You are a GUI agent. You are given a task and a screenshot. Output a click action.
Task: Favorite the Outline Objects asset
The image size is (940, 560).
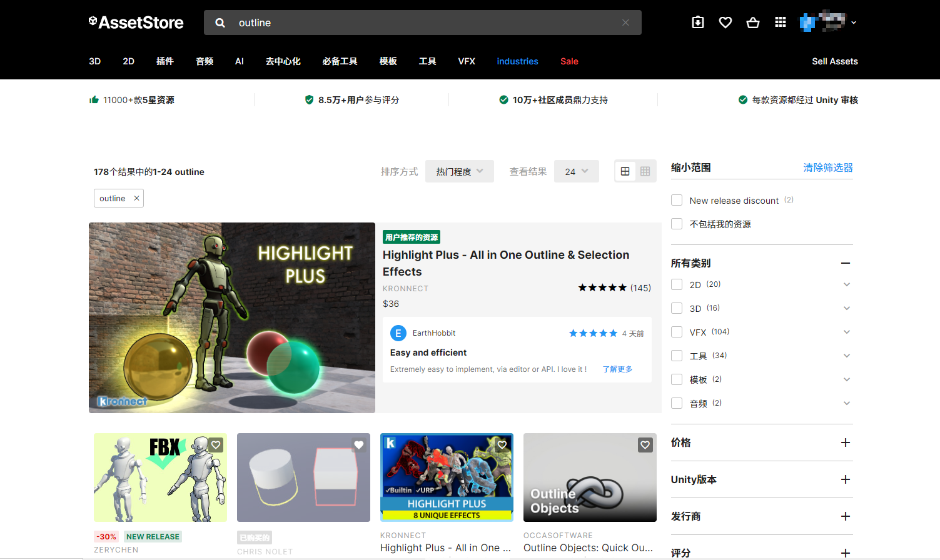click(x=645, y=445)
